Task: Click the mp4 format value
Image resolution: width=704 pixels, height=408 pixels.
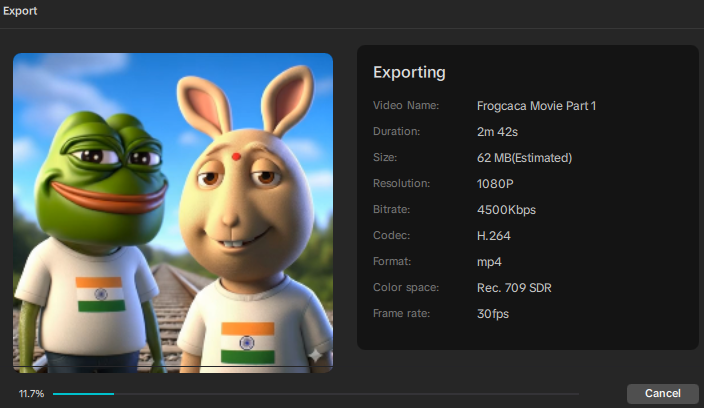Action: pos(488,262)
